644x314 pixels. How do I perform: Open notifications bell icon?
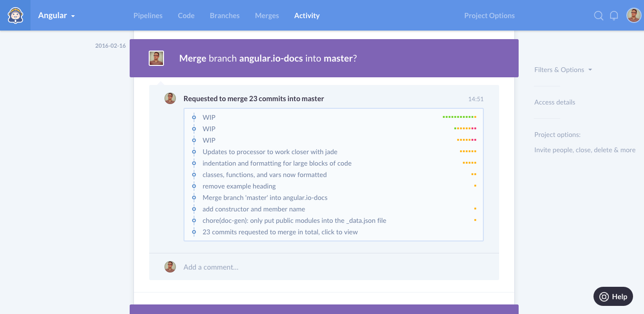click(614, 16)
